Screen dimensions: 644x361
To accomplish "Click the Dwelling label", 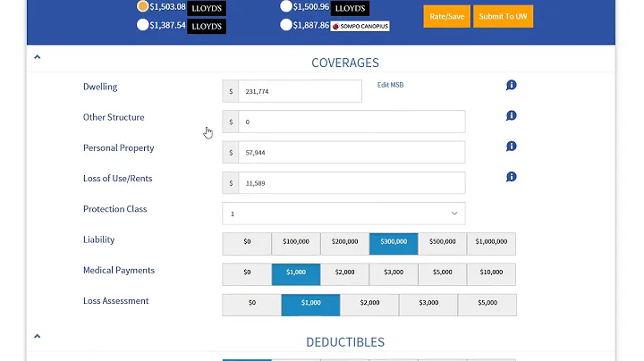I will 100,87.
